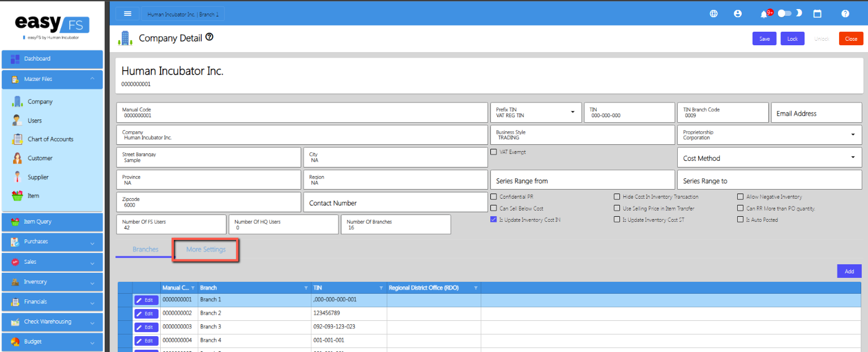
Task: Click the Save button
Action: [764, 39]
